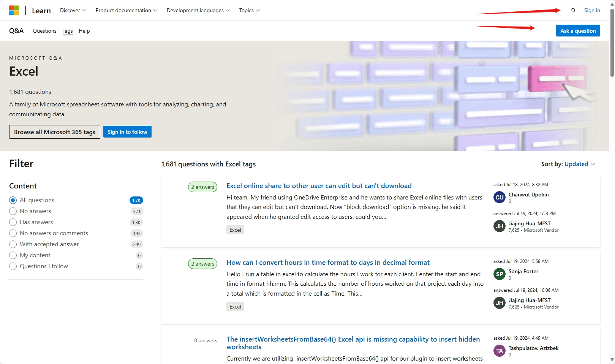Select No answers or comments filter

click(x=13, y=233)
